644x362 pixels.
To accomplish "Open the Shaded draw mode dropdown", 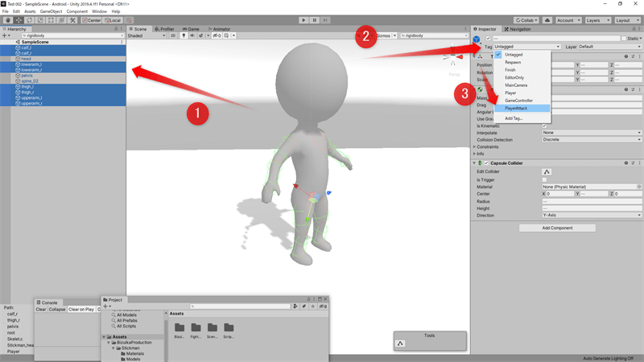I will [147, 35].
